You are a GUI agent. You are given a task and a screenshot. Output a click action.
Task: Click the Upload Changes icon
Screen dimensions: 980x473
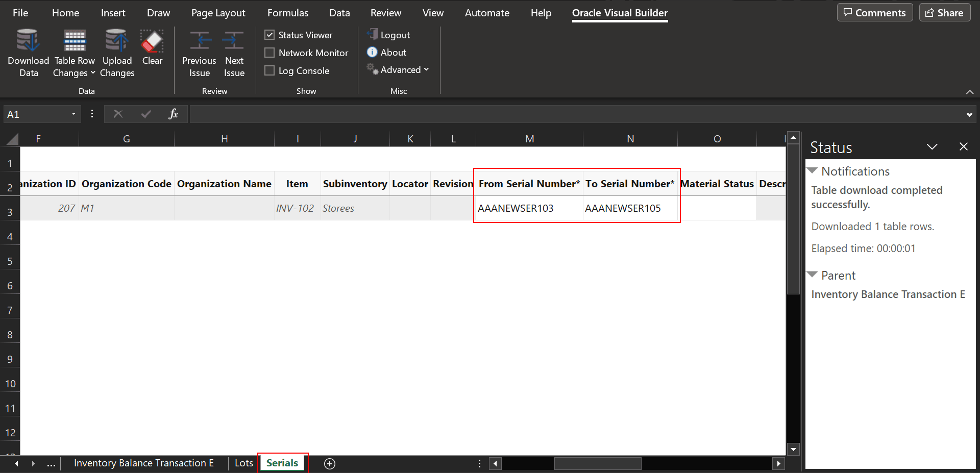coord(117,41)
